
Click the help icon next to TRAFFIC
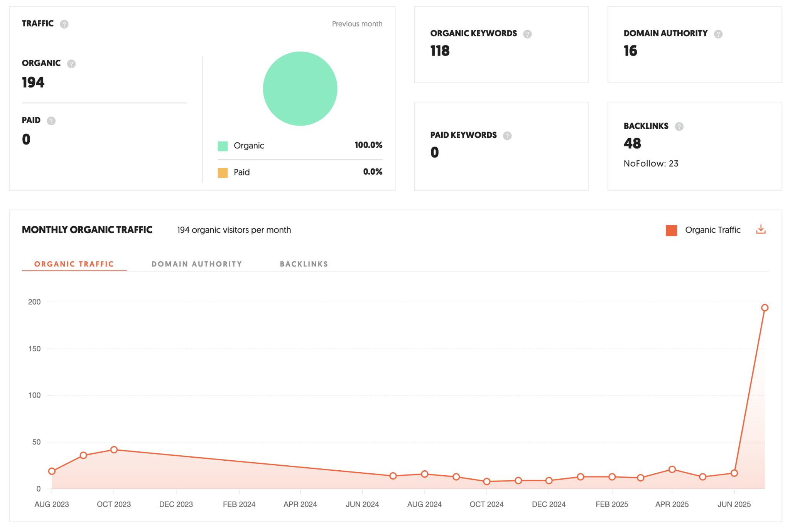coord(64,24)
